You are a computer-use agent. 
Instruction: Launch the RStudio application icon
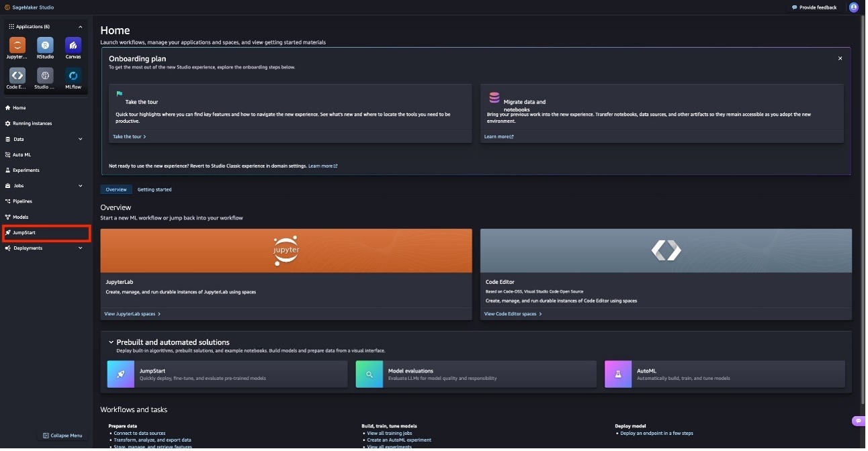click(x=45, y=45)
